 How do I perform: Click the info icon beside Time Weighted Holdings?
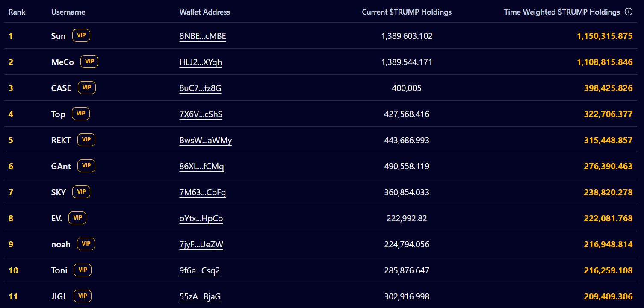[x=629, y=12]
